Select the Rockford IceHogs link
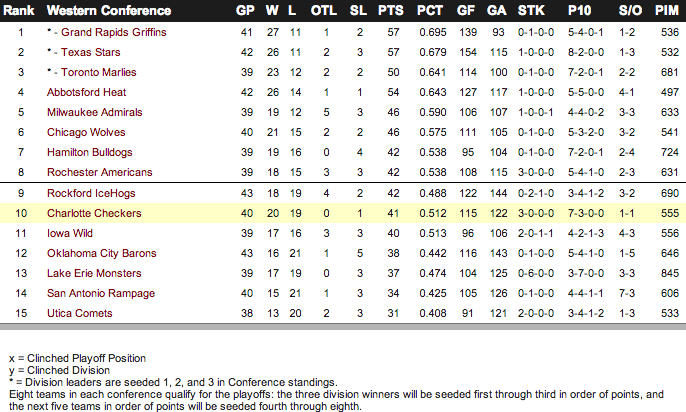 tap(91, 193)
